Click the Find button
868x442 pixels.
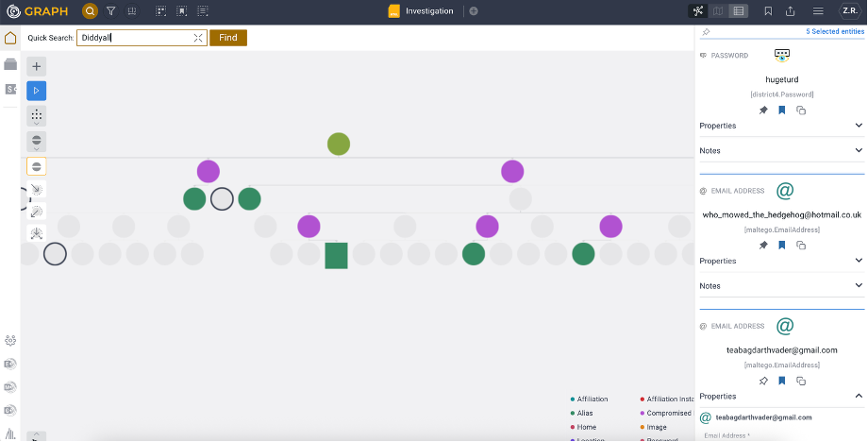coord(228,38)
